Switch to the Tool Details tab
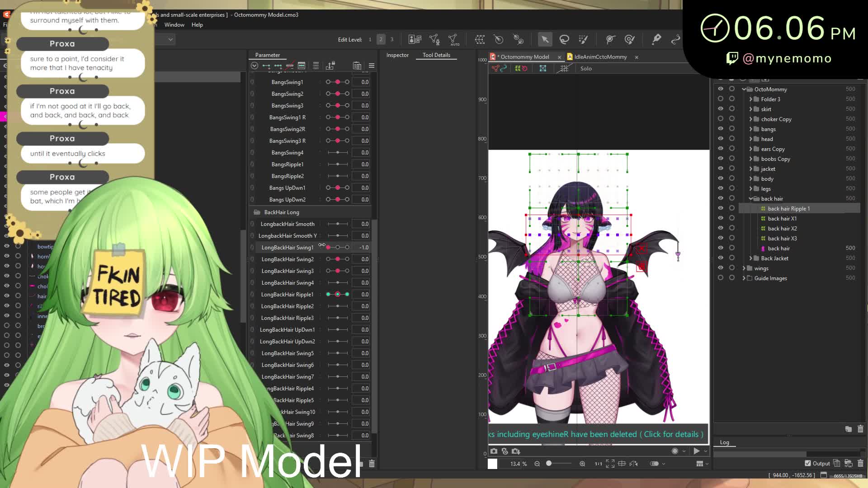 click(x=436, y=55)
